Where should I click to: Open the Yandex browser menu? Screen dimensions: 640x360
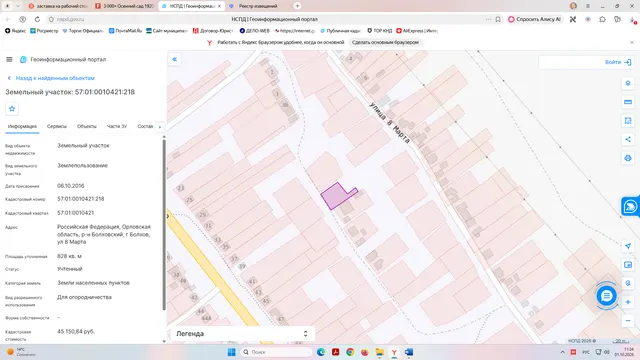[588, 6]
